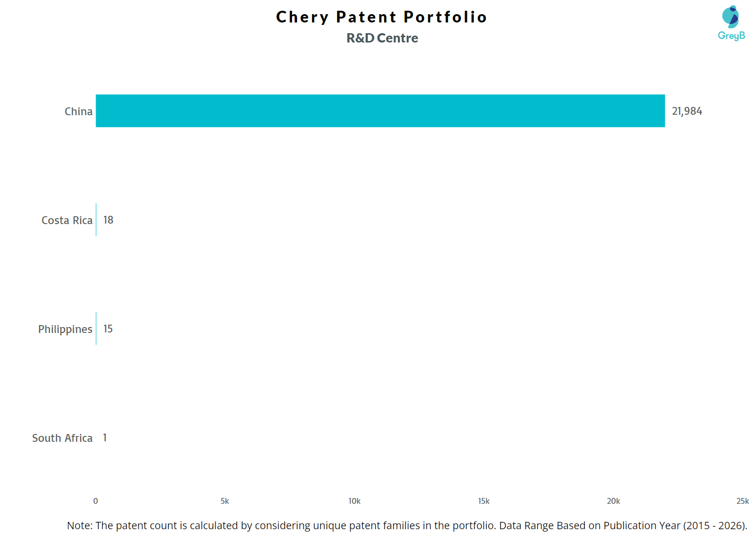Click the 25k axis tick label
The height and width of the screenshot is (537, 756).
point(742,501)
